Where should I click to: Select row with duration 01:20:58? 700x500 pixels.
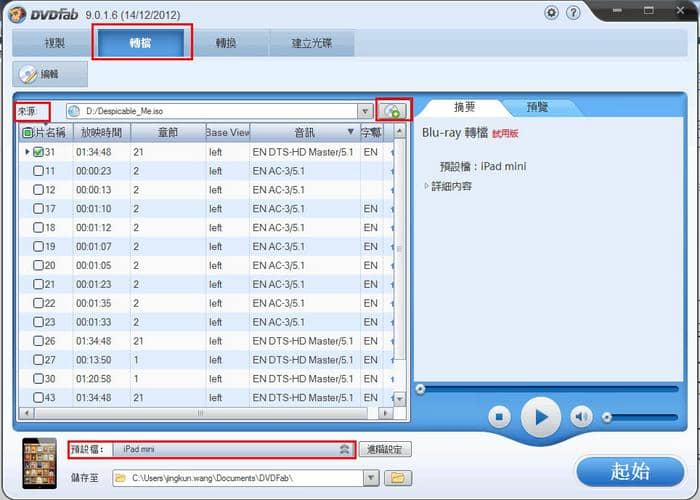tap(208, 379)
